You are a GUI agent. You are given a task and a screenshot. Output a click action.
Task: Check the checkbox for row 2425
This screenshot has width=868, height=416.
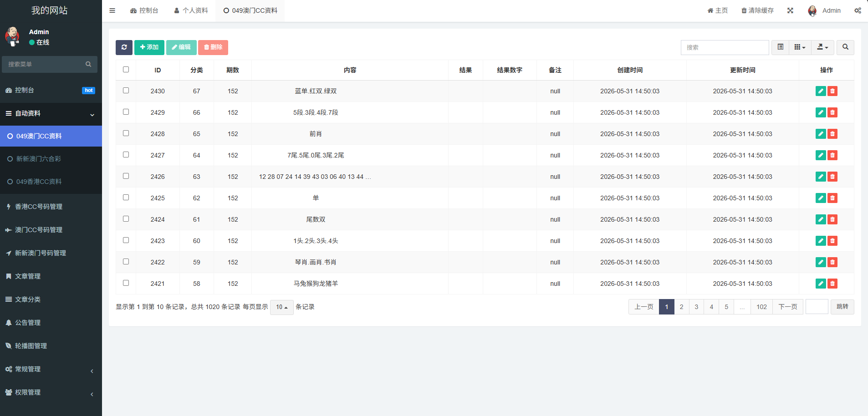coord(126,198)
